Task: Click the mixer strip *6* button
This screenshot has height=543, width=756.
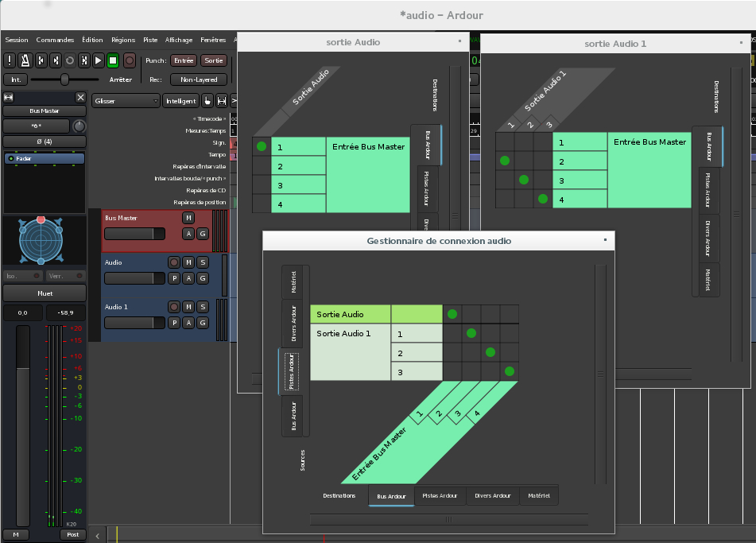Action: tap(36, 126)
